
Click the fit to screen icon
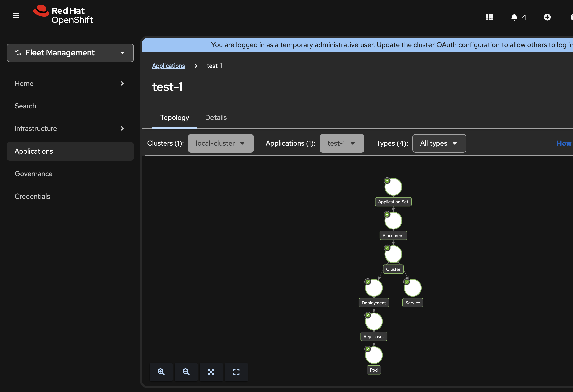click(x=211, y=372)
